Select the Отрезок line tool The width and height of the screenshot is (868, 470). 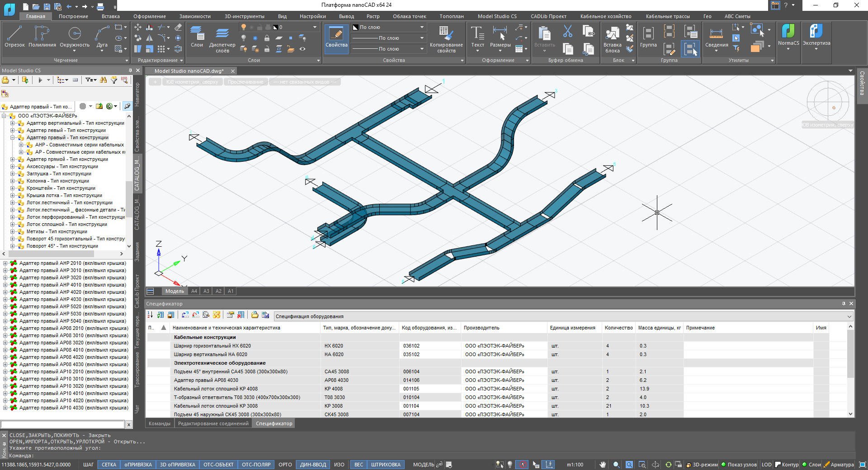pyautogui.click(x=14, y=36)
